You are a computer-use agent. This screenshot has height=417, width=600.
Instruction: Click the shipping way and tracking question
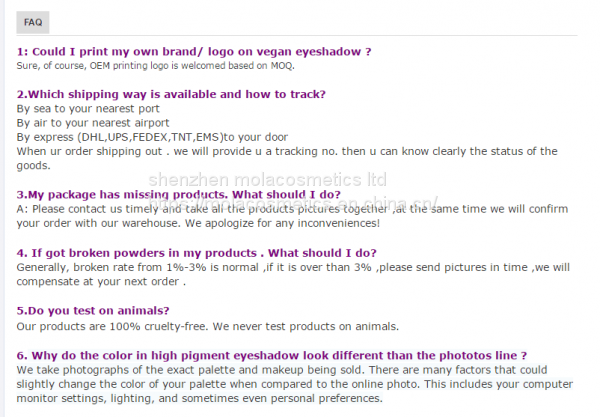tap(171, 94)
